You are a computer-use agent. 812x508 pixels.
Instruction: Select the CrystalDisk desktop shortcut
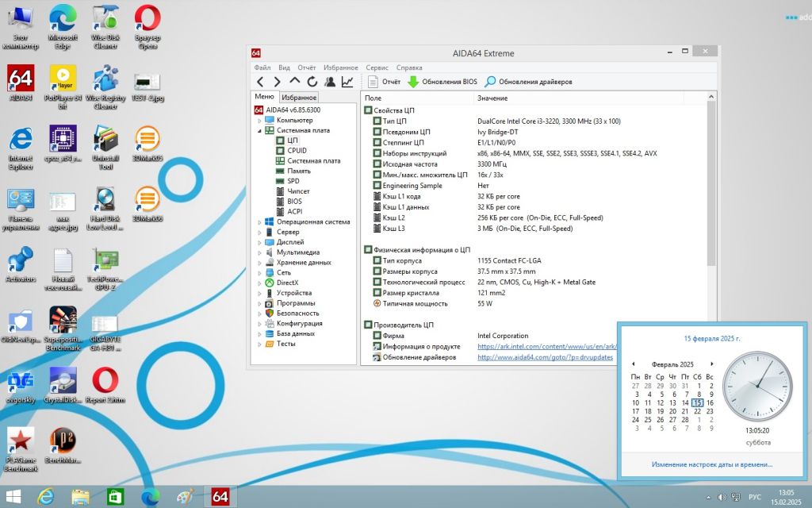[x=63, y=385]
